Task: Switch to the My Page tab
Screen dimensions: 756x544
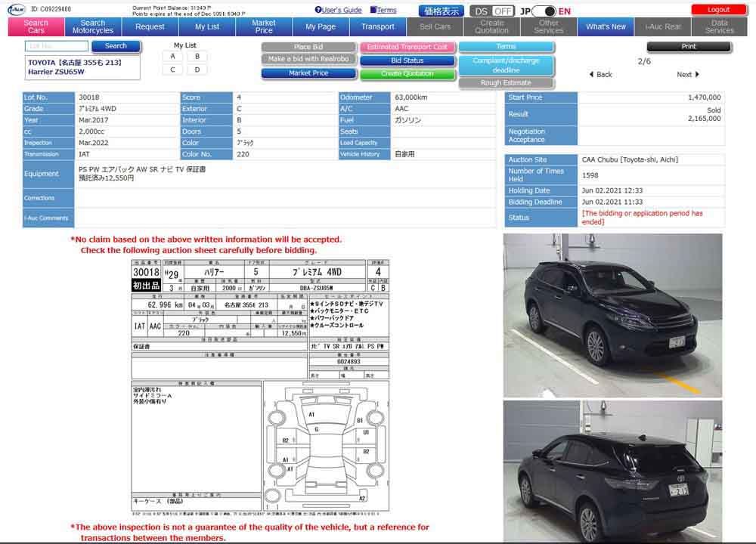Action: [321, 26]
